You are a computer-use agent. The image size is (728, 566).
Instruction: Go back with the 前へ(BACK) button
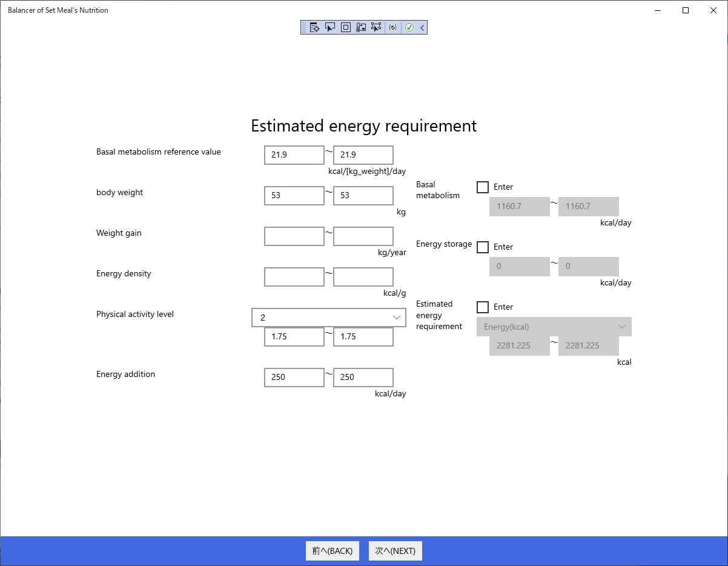[333, 551]
